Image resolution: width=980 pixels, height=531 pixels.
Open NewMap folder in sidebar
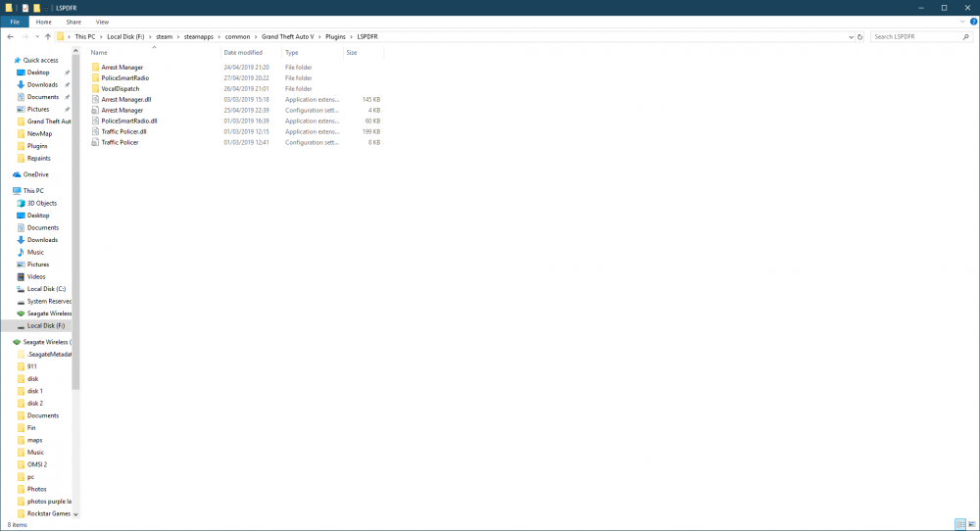click(39, 133)
